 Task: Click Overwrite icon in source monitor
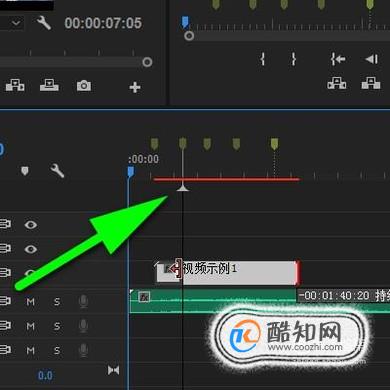click(x=49, y=85)
